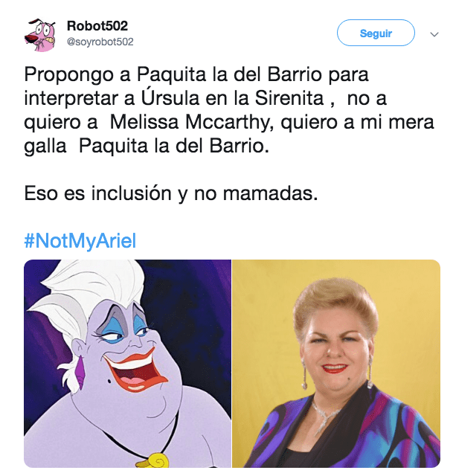Click the Seguir follow button

tap(376, 33)
